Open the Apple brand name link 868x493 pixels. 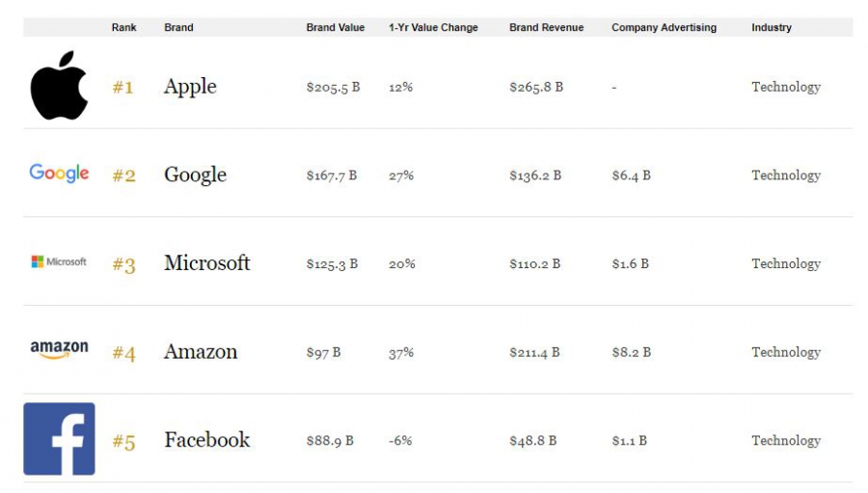[x=190, y=87]
